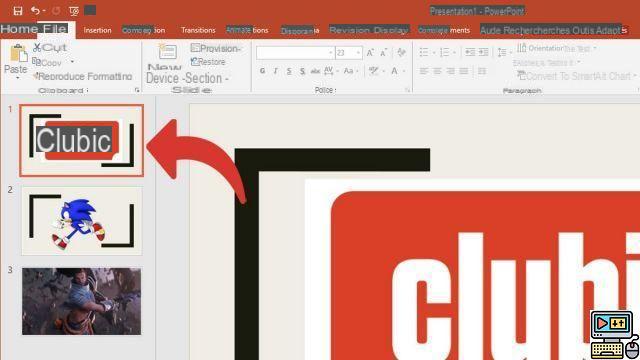
Task: Toggle align right paragraph
Action: pos(450,71)
